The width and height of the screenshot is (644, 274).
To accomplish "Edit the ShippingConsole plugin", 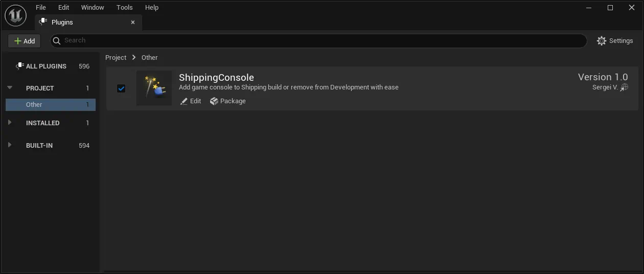I will click(x=191, y=101).
